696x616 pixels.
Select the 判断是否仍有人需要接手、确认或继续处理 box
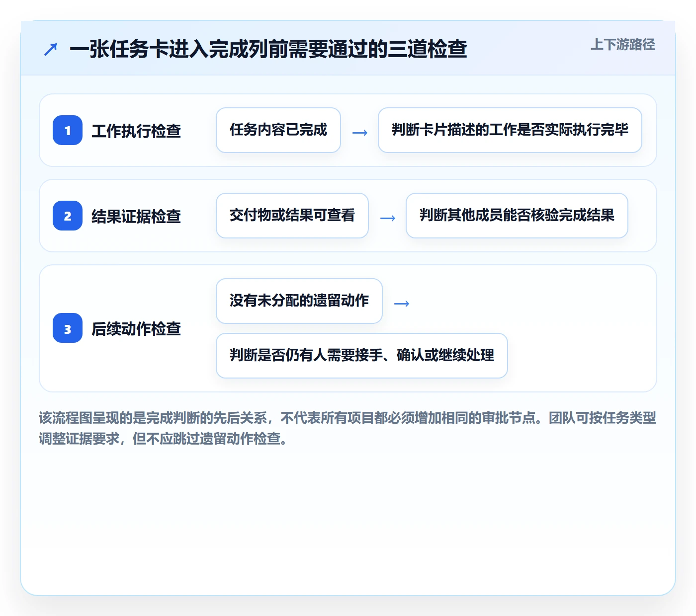362,356
